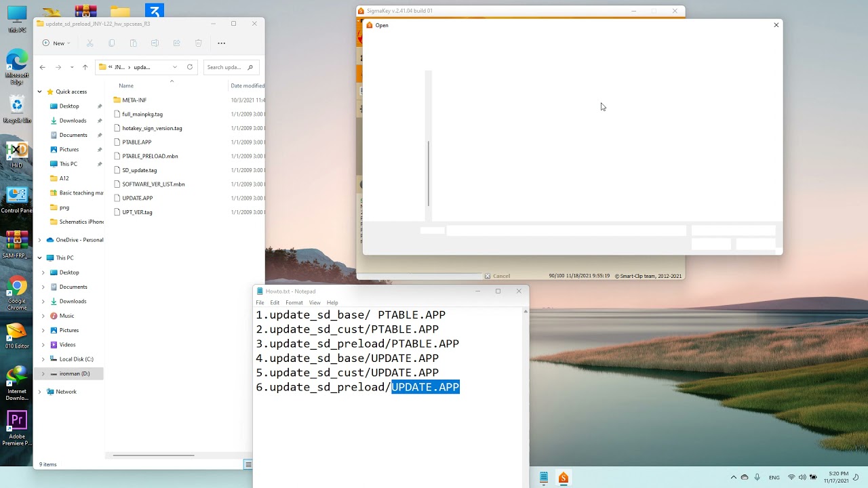This screenshot has width=868, height=488.
Task: Select ironman (D:) drive in the sidebar
Action: point(68,373)
